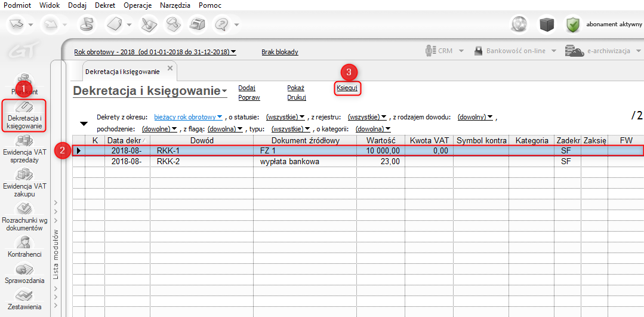Open the rejestr (wszystkie) filter dropdown
This screenshot has height=317, width=644.
coord(367,117)
